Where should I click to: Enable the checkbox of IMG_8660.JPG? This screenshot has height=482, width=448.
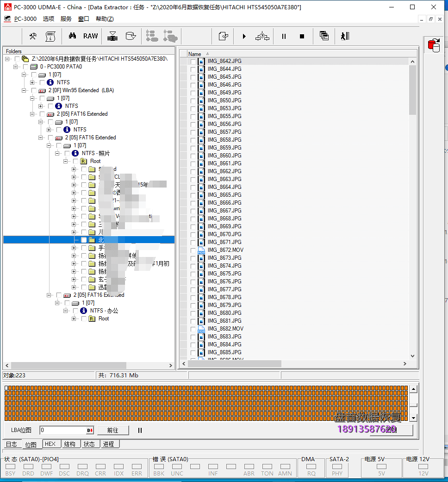coord(193,156)
